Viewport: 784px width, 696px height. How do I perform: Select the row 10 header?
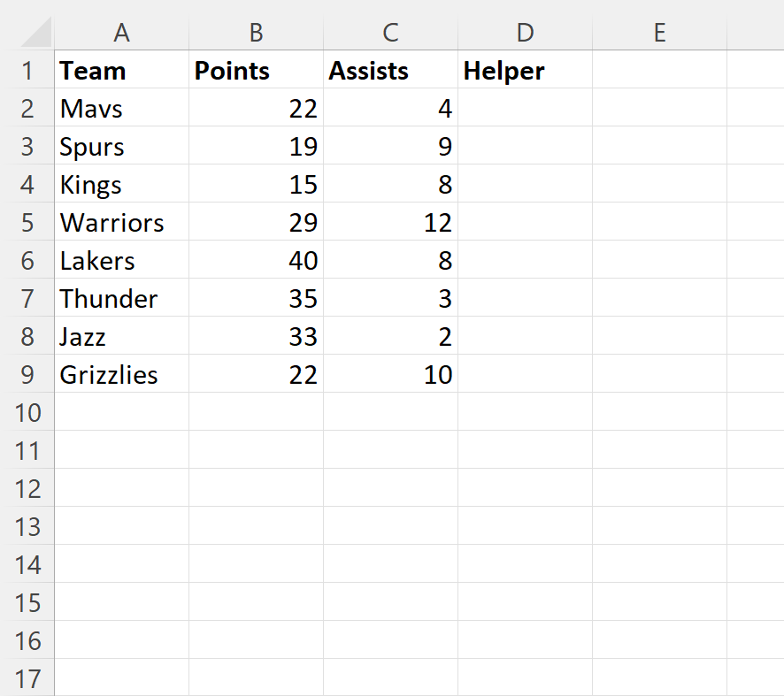click(27, 412)
